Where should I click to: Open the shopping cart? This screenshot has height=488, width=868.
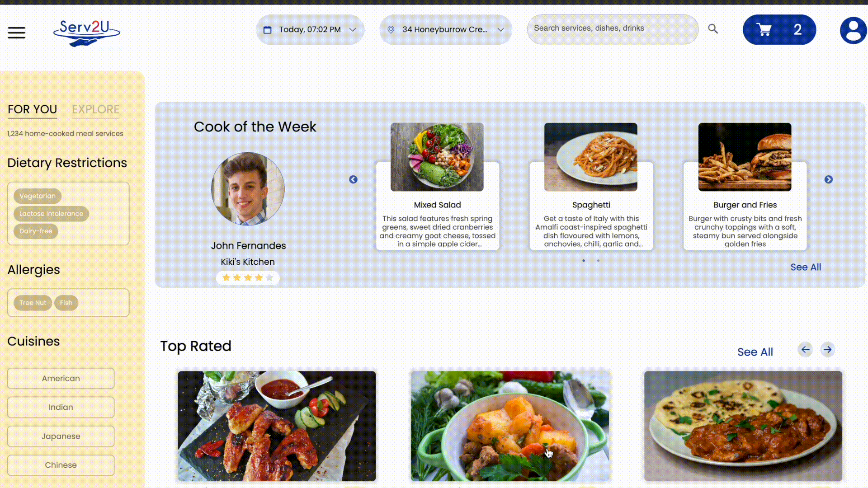coord(779,30)
